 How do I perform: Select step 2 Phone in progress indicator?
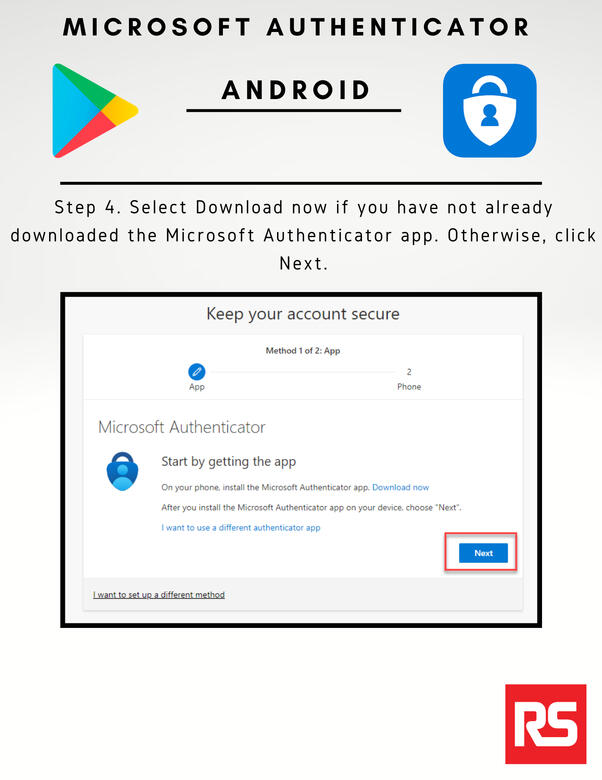click(409, 379)
